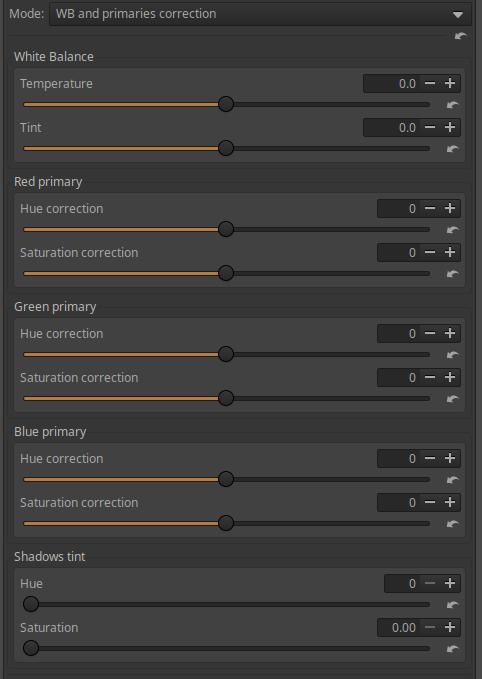Increase Temperature with plus button
This screenshot has width=482, height=679.
coord(450,83)
